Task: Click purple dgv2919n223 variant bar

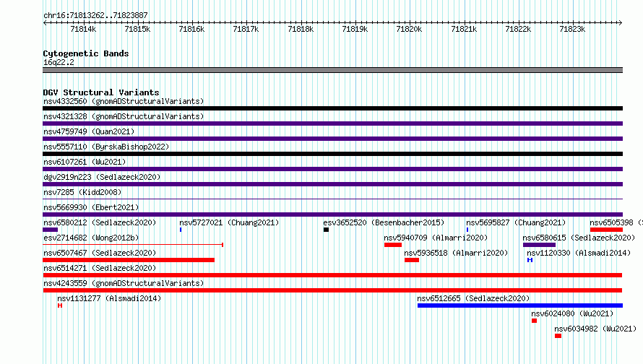Action: (332, 184)
